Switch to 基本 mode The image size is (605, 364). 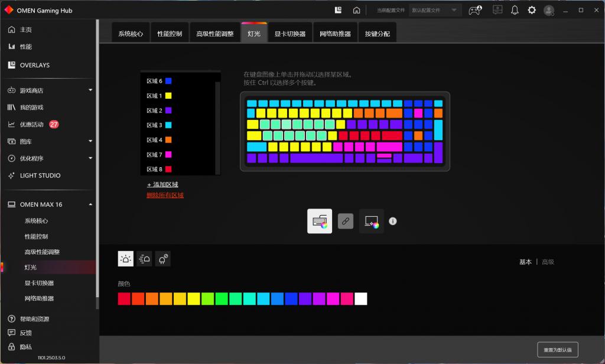pos(525,262)
